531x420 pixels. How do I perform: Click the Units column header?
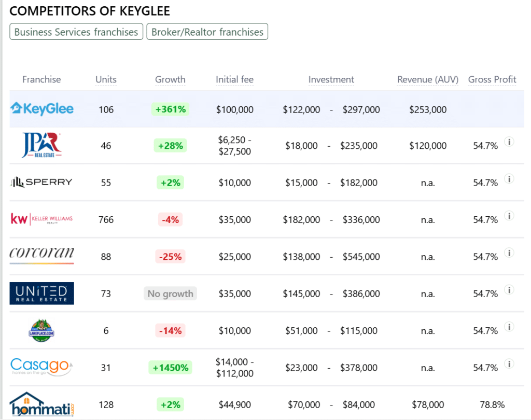click(106, 79)
